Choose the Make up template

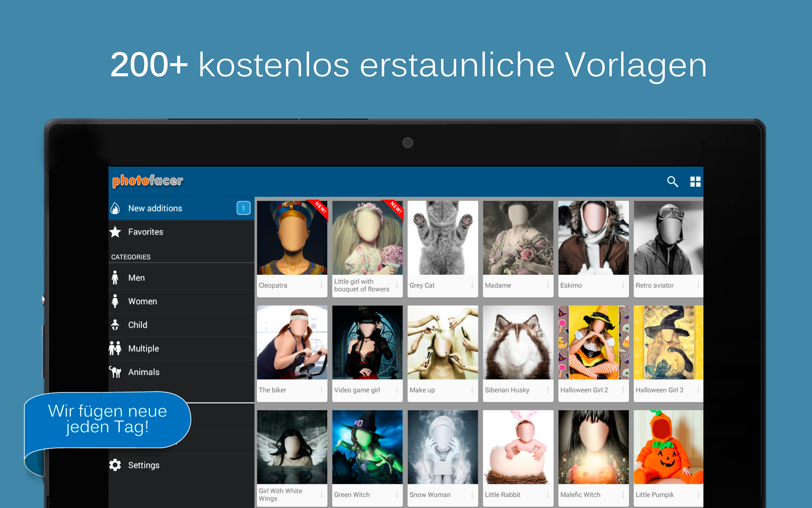click(x=443, y=342)
